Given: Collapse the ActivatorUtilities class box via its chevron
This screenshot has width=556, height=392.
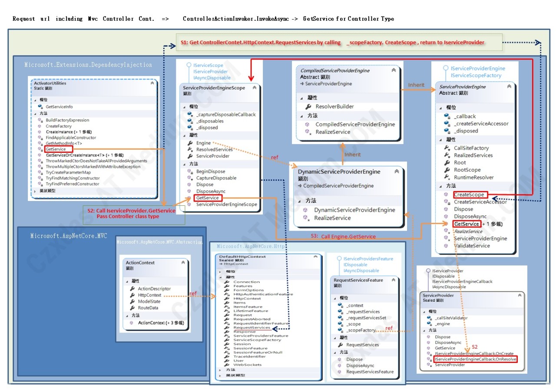Looking at the screenshot, I should point(152,83).
